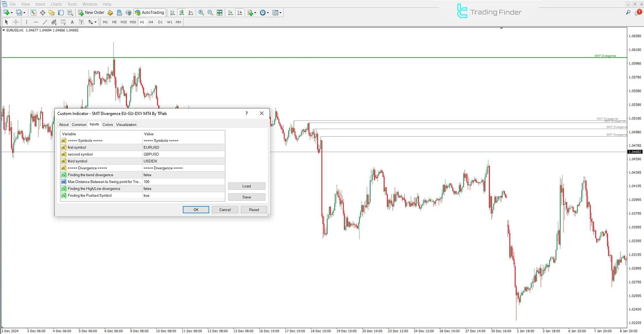644x334 pixels.
Task: Open the Tools menu
Action: [72, 4]
